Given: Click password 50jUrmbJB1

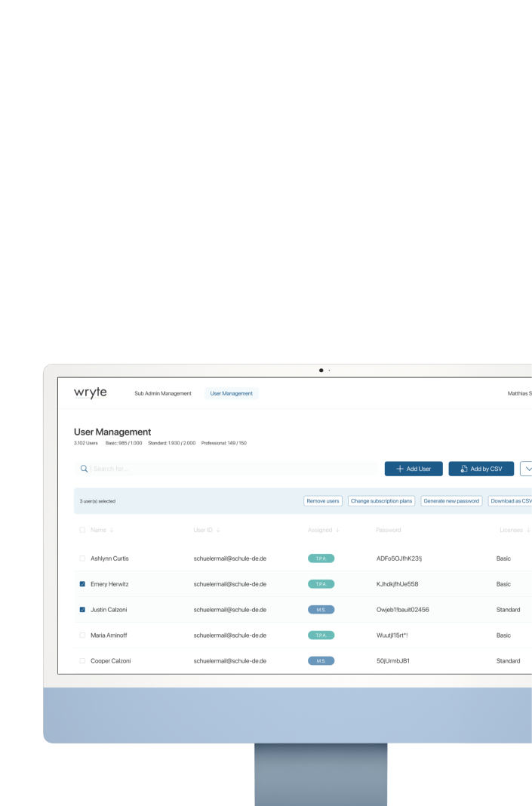Looking at the screenshot, I should 392,661.
